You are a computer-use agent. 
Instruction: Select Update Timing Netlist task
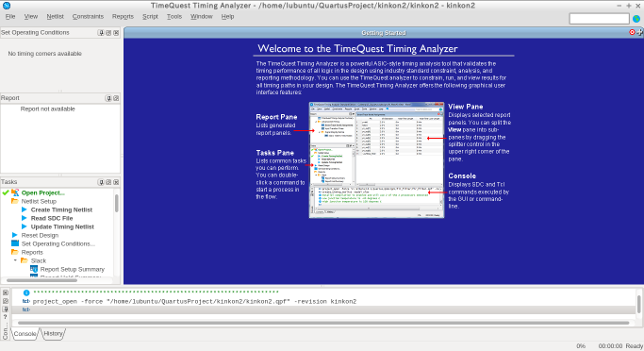pyautogui.click(x=62, y=226)
